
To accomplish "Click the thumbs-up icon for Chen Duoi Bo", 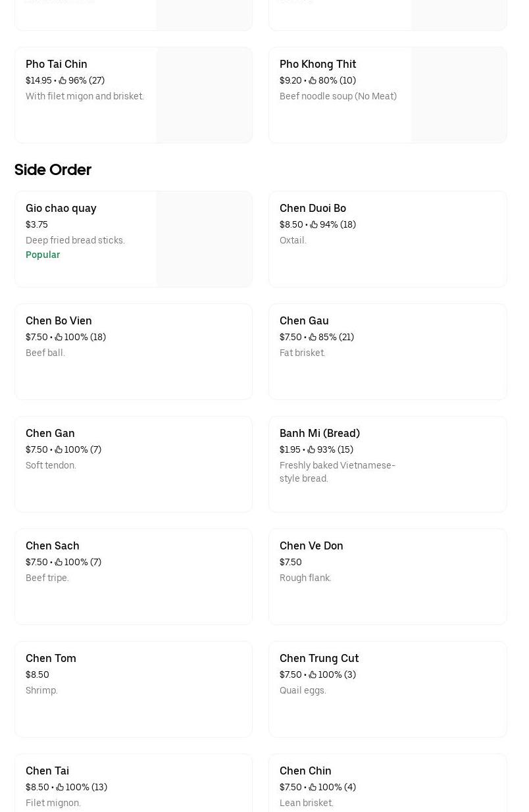I will coord(314,224).
